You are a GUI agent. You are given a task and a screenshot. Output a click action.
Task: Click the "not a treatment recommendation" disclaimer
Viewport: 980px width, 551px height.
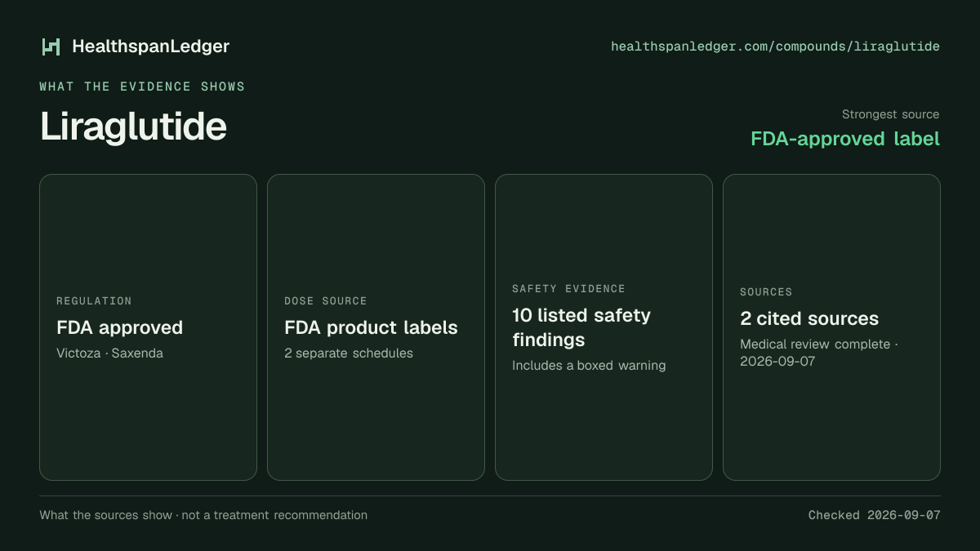(274, 515)
